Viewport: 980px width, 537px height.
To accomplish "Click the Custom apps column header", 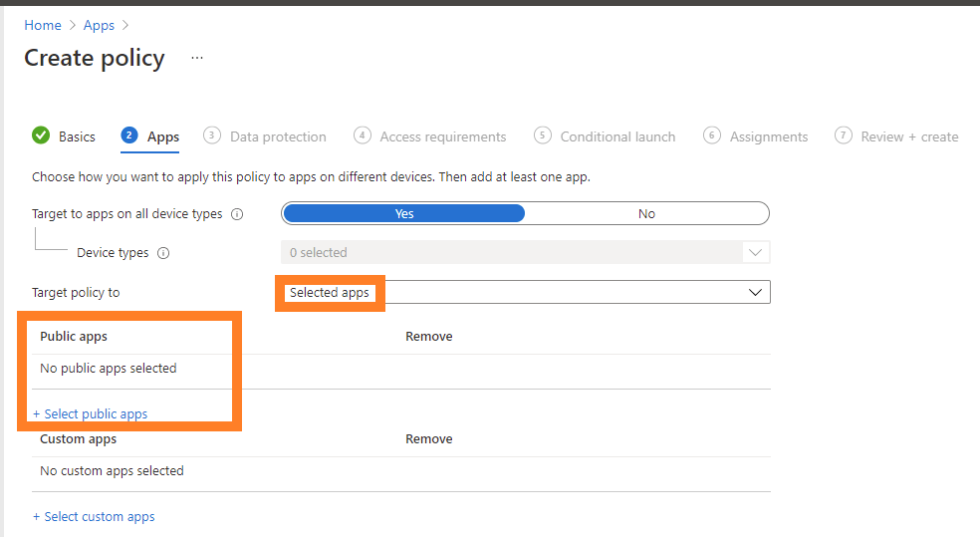I will click(x=78, y=438).
